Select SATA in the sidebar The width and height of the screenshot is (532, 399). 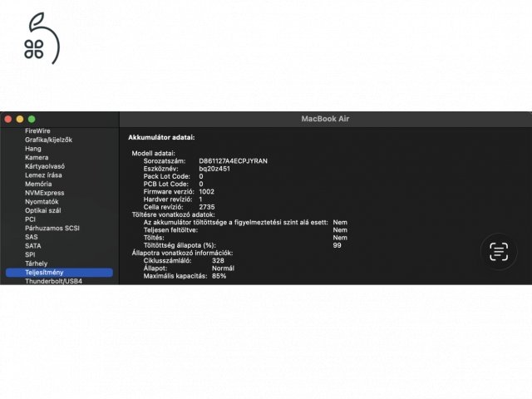pyautogui.click(x=33, y=246)
